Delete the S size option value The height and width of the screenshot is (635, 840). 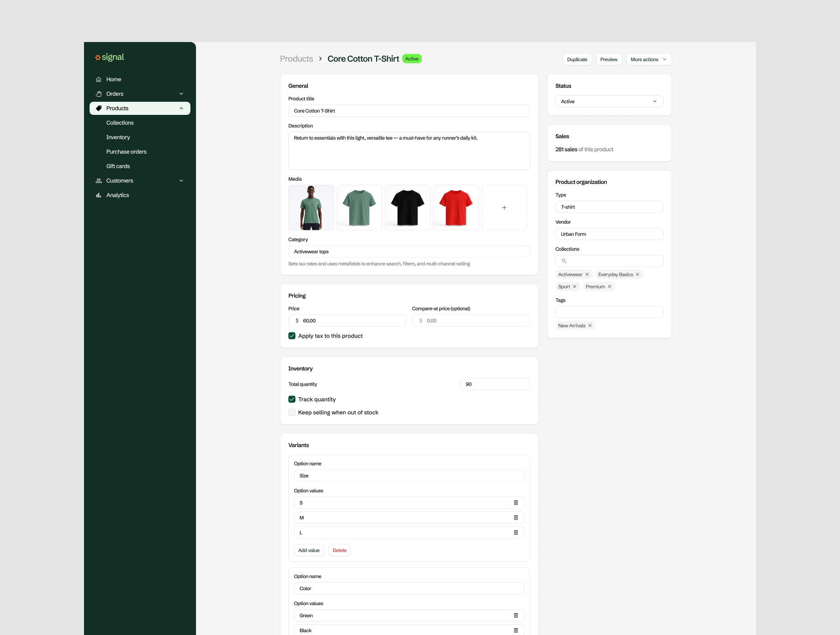tap(516, 503)
